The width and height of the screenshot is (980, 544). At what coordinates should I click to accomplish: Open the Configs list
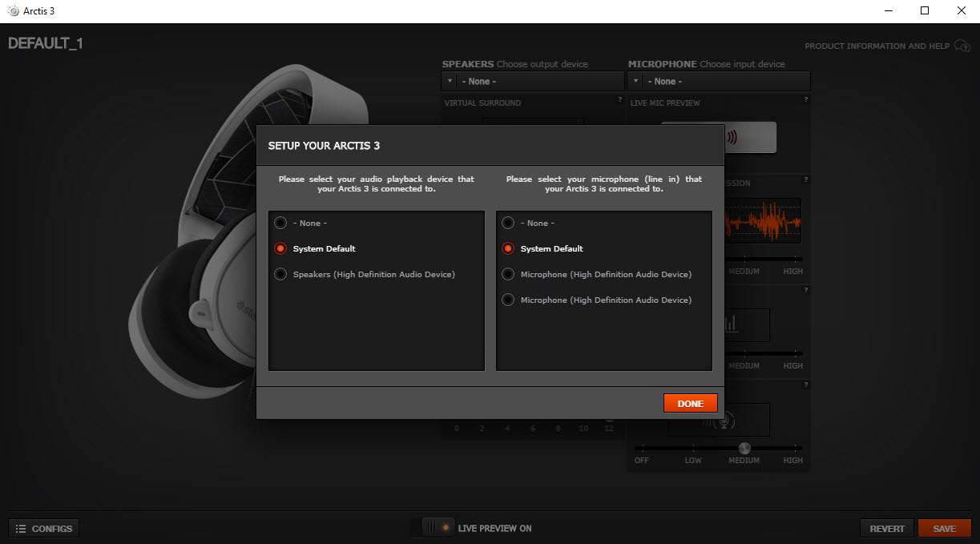(x=44, y=529)
